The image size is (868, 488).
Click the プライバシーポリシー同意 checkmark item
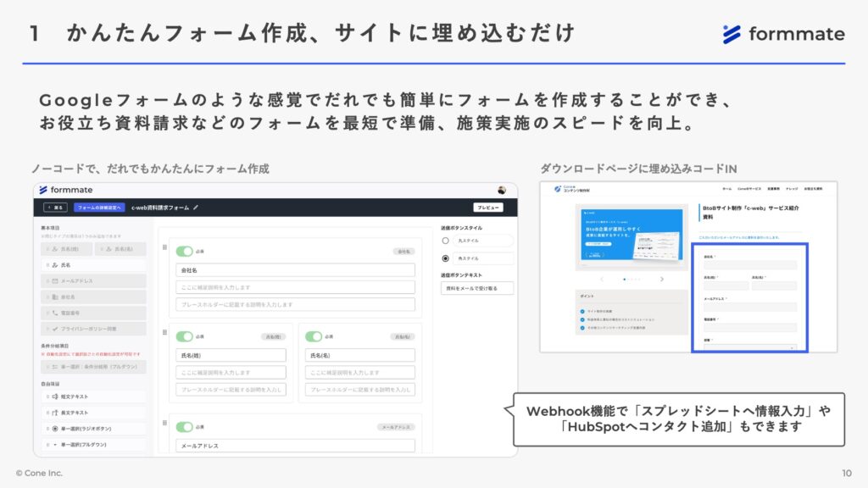tap(93, 329)
